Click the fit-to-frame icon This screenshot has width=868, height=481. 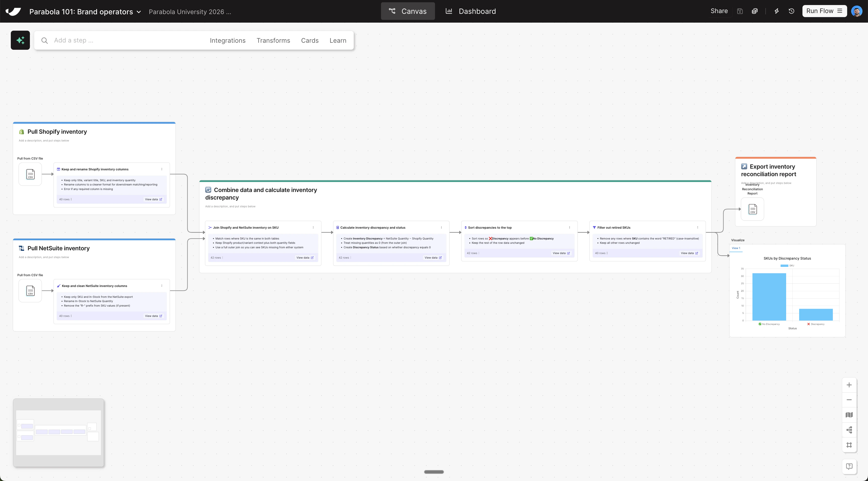[849, 445]
